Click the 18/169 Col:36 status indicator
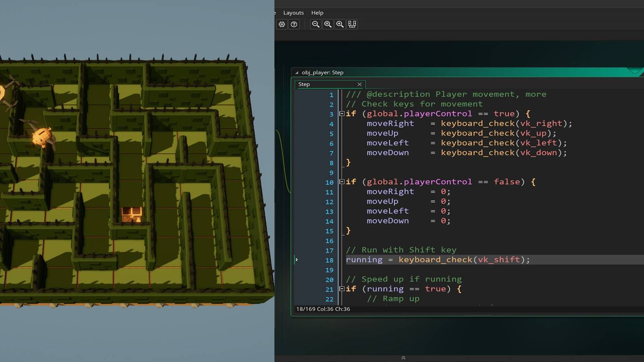Screen dimensions: 644x362 point(323,309)
